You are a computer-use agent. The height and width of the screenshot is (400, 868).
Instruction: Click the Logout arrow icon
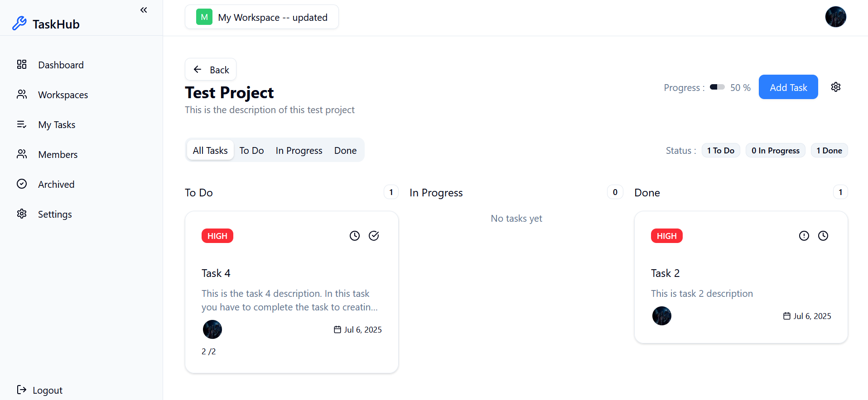(x=22, y=390)
